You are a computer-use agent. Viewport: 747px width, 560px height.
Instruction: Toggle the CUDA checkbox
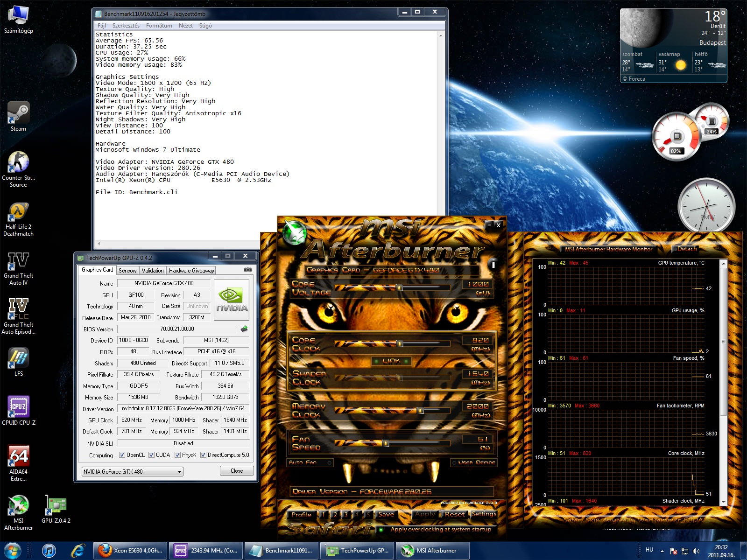pyautogui.click(x=152, y=455)
